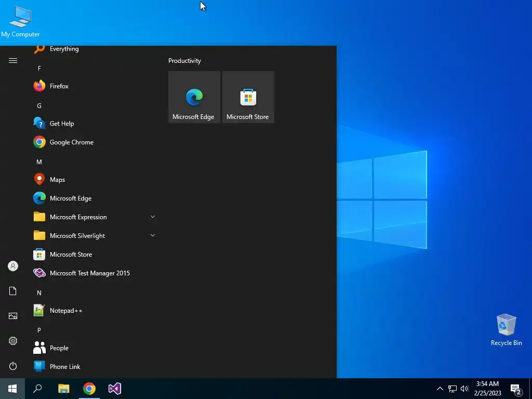
Task: Click the letter M section header
Action: coord(39,162)
